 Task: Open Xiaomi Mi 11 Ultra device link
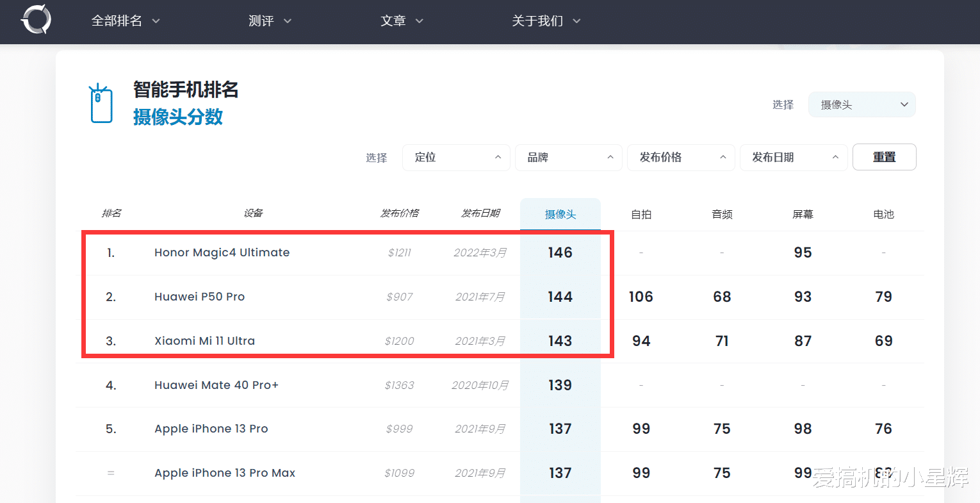click(x=205, y=341)
